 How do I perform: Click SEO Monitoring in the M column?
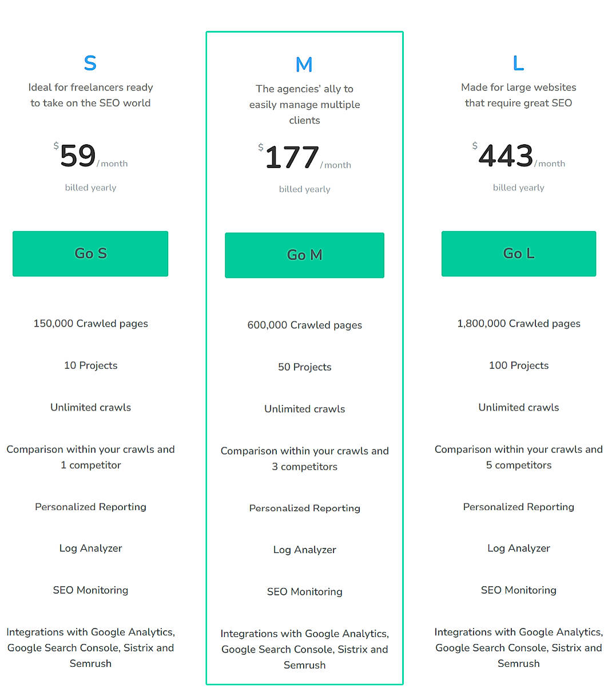pos(304,591)
